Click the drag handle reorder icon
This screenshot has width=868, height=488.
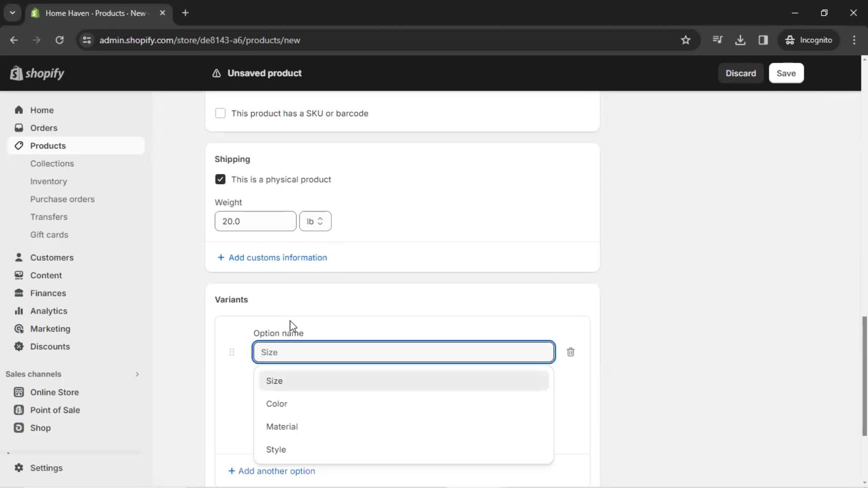click(232, 352)
